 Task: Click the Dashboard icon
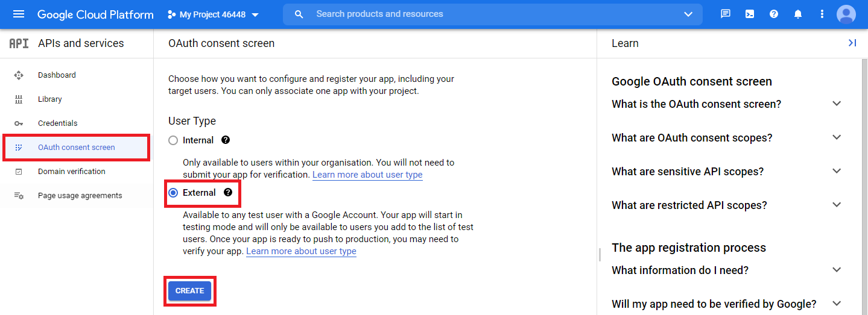[x=19, y=75]
